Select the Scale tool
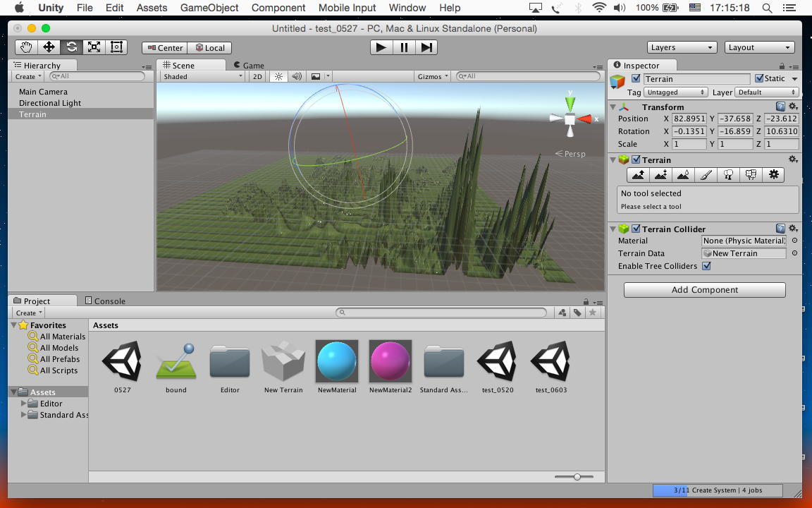The image size is (812, 508). [x=94, y=47]
